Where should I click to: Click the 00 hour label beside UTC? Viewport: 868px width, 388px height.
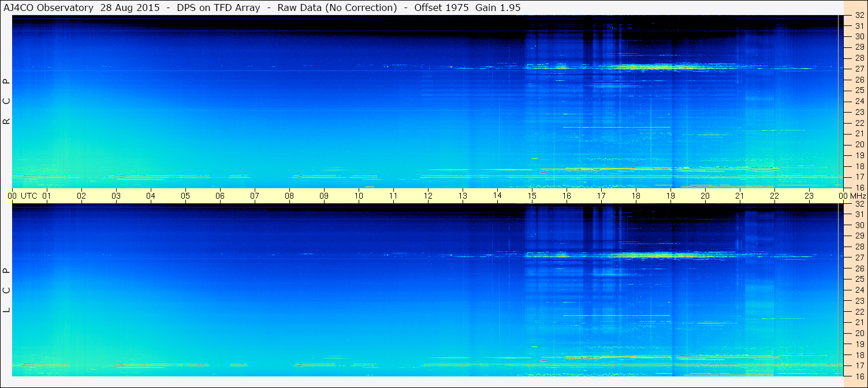point(12,196)
